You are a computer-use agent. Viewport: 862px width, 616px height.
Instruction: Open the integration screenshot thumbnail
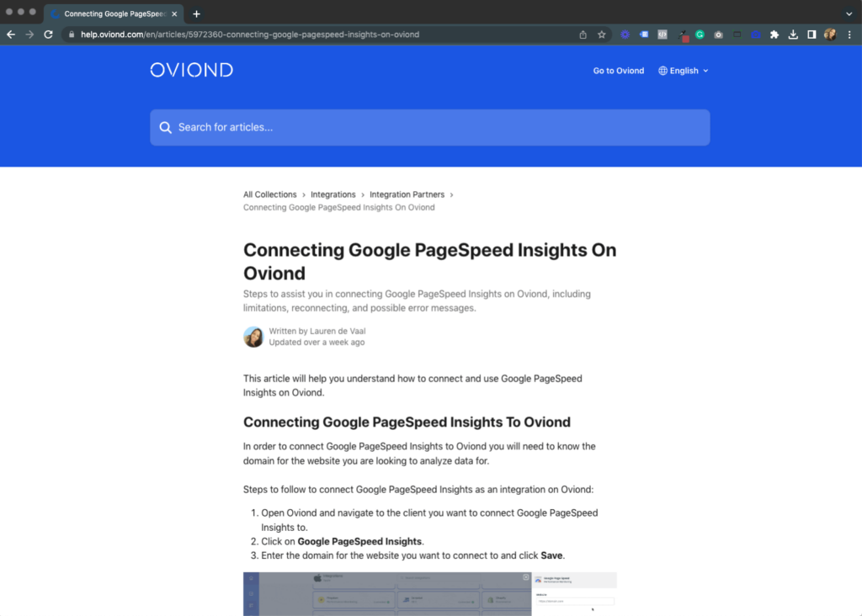coord(430,594)
